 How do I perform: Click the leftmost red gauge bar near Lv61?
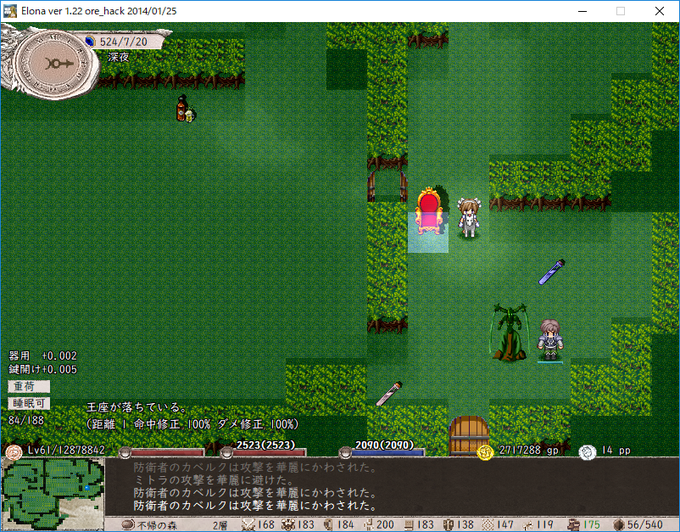163,453
